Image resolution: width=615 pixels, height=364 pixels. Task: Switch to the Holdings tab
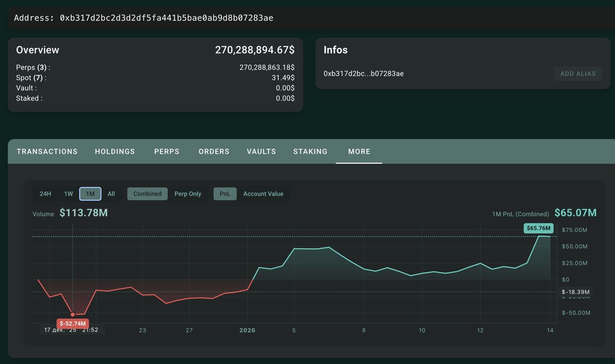point(115,151)
